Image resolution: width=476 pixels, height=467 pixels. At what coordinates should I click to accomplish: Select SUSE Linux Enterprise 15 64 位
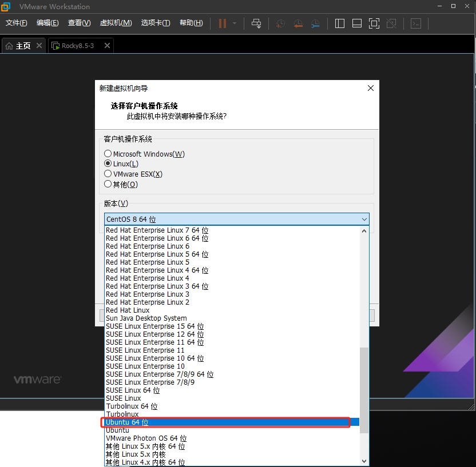click(x=232, y=326)
